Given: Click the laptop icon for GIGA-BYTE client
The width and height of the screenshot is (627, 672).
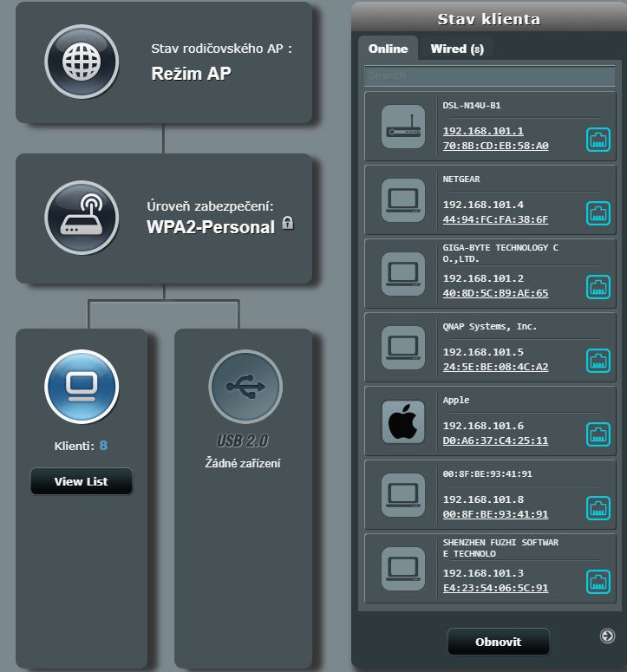Looking at the screenshot, I should pos(403,274).
